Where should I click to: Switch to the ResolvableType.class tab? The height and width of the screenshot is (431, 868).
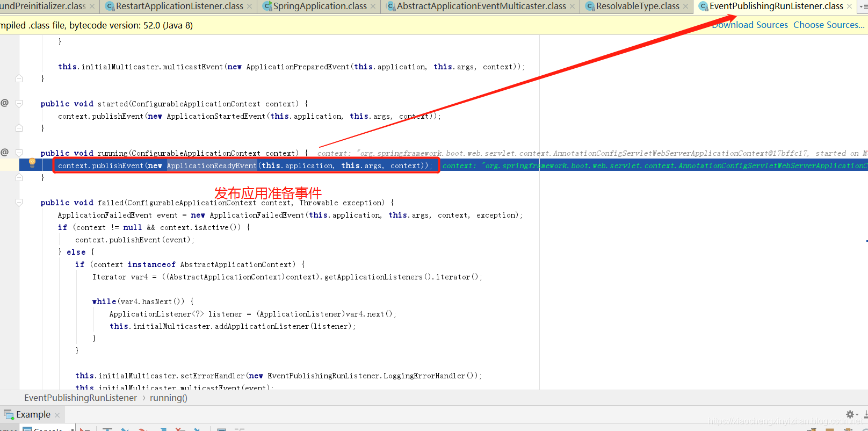[638, 6]
